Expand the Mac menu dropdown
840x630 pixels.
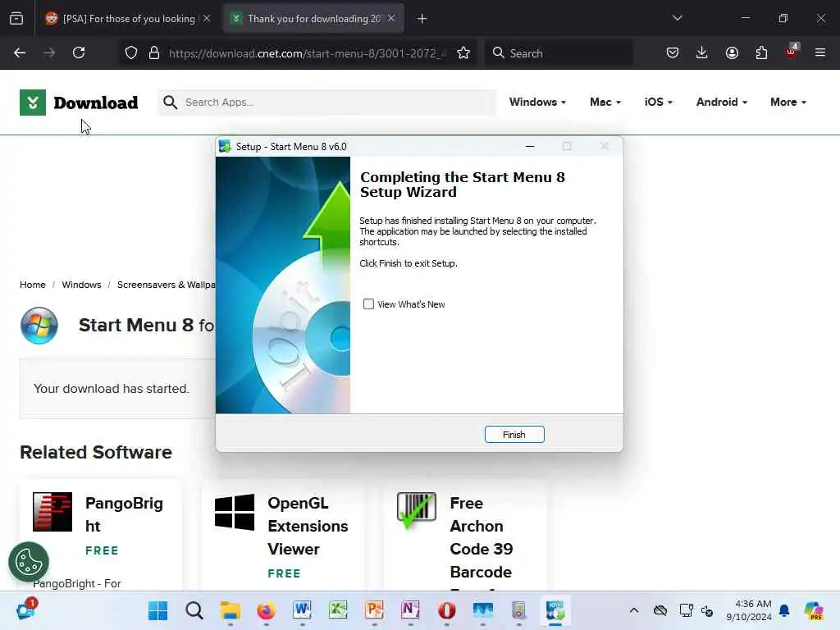click(605, 102)
